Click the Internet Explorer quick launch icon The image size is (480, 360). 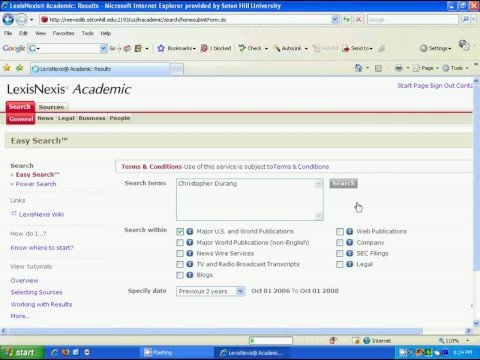coord(55,352)
